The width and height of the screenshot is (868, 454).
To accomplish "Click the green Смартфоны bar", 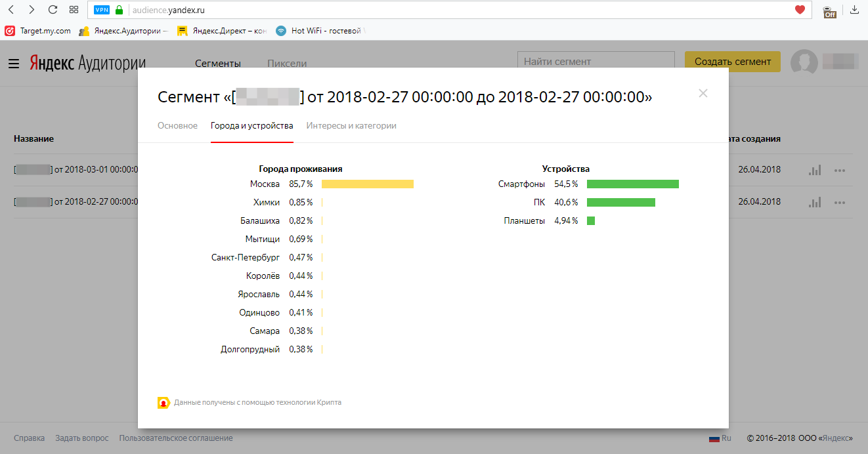I will (633, 184).
